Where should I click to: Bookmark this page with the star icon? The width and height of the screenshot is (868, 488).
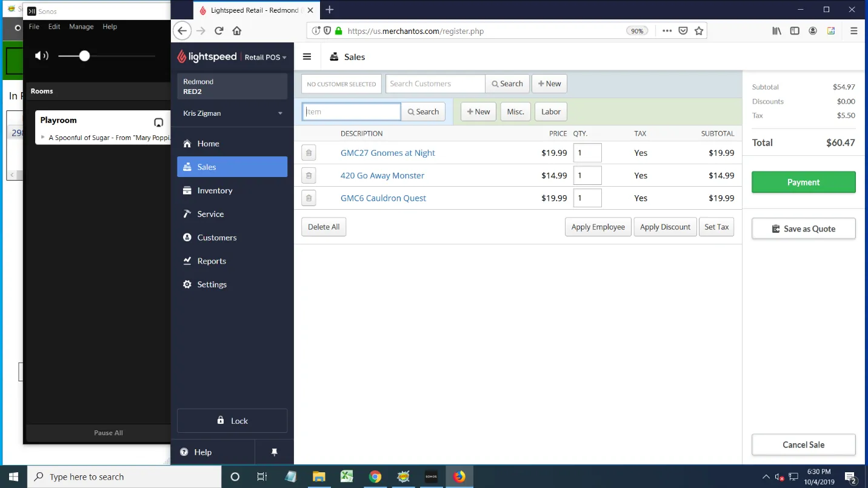(x=699, y=31)
